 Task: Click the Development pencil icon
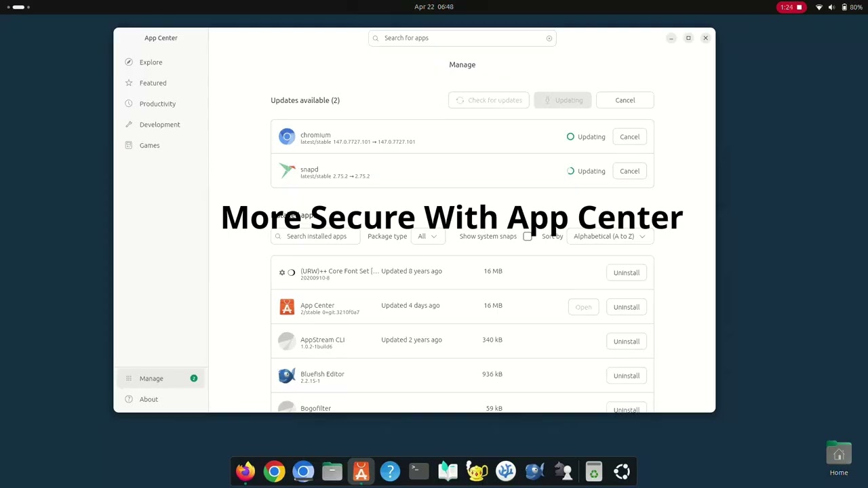pos(129,125)
